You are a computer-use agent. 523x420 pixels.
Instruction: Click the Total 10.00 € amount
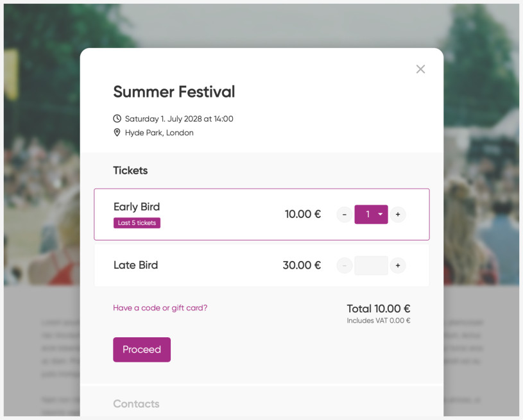[x=379, y=308]
